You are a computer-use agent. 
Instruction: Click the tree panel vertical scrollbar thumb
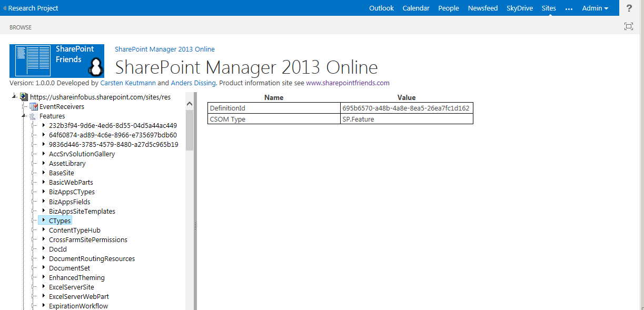pyautogui.click(x=190, y=129)
